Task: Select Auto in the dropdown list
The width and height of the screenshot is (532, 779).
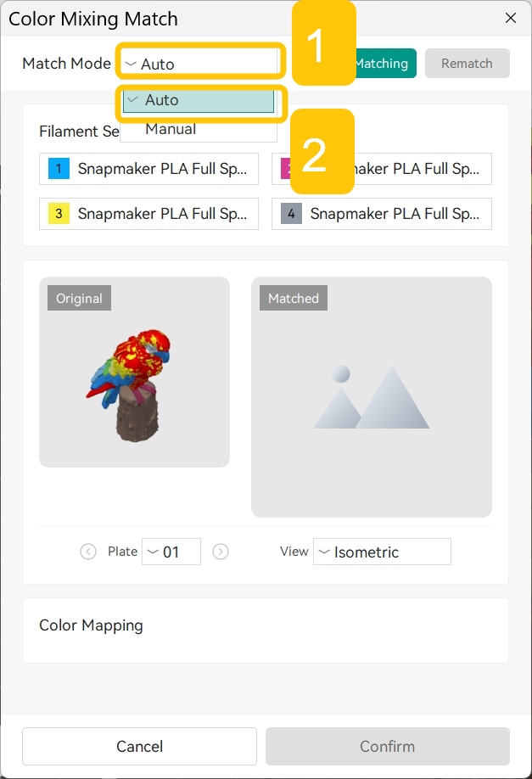Action: [199, 100]
